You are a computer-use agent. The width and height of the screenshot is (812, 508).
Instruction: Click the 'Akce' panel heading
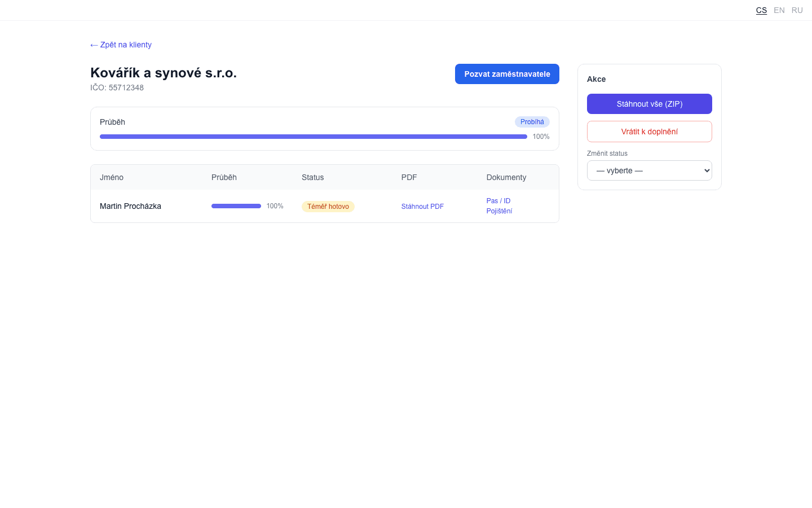click(x=596, y=79)
